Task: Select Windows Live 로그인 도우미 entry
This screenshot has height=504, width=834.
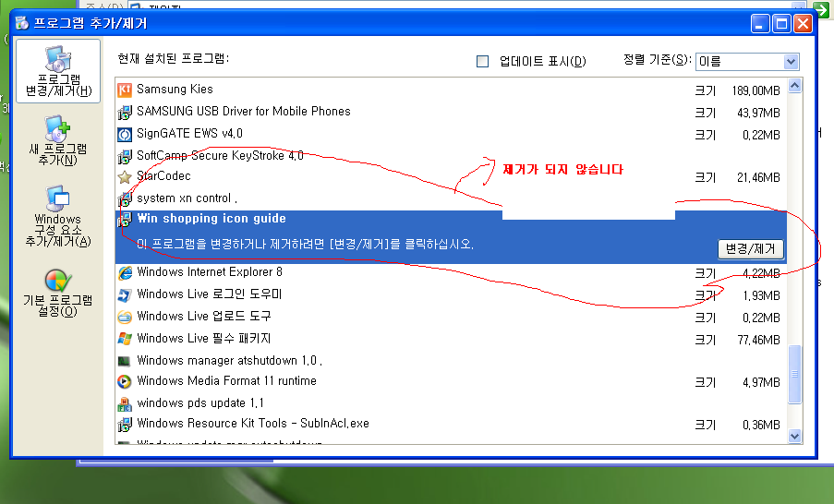Action: 451,295
